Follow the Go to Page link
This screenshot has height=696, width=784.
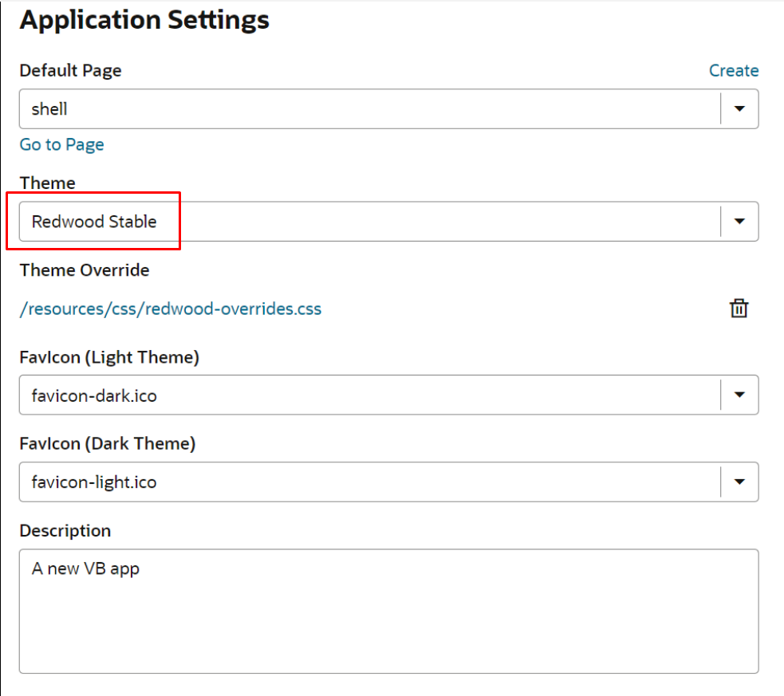62,144
